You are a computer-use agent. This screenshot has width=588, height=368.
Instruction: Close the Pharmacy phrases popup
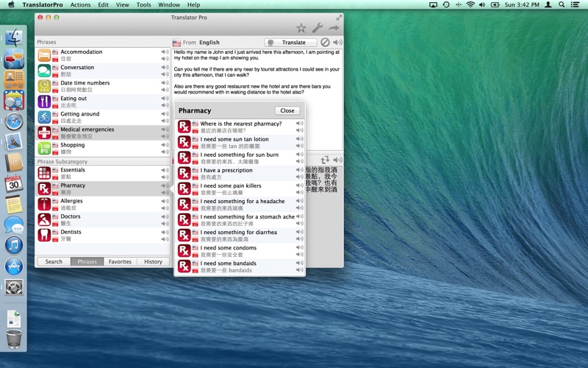(287, 110)
